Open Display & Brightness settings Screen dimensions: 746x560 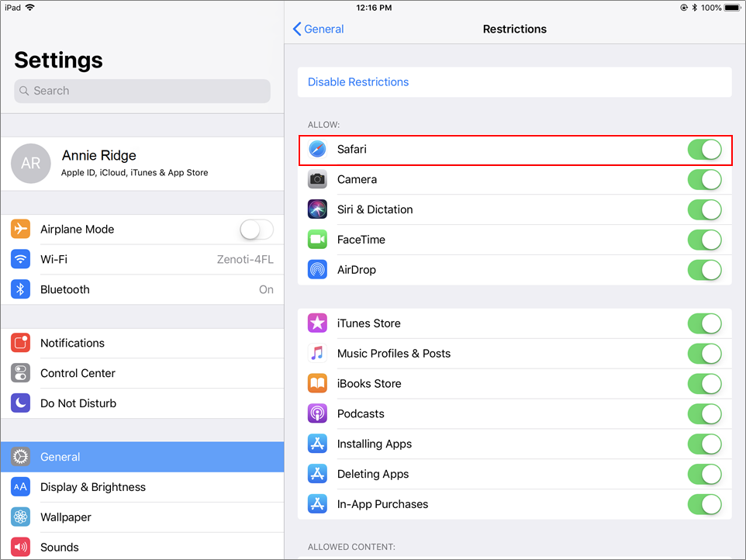tap(142, 487)
